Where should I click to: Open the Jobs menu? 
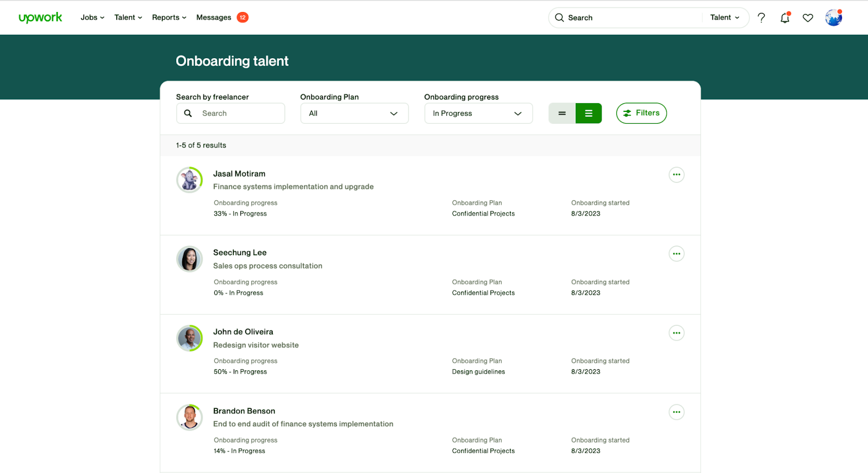click(92, 17)
